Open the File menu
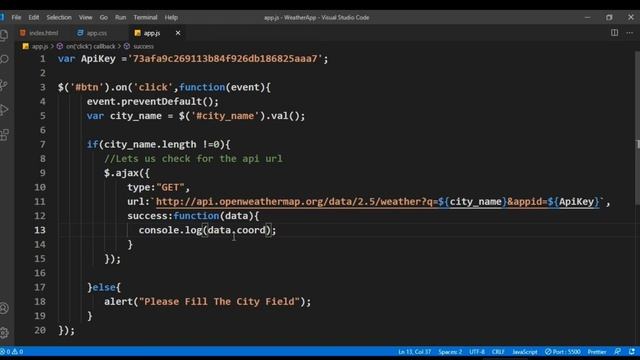Screen dimensions: 640x360 pyautogui.click(x=16, y=18)
